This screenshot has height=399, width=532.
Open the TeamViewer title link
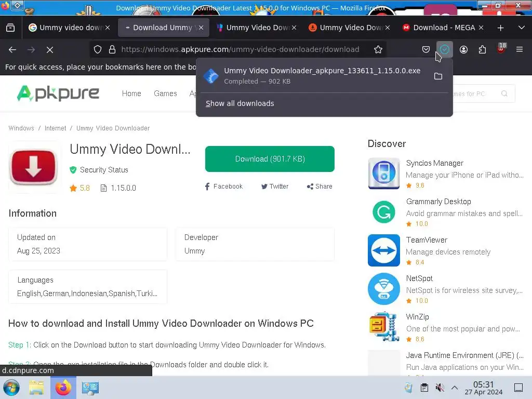tap(427, 240)
